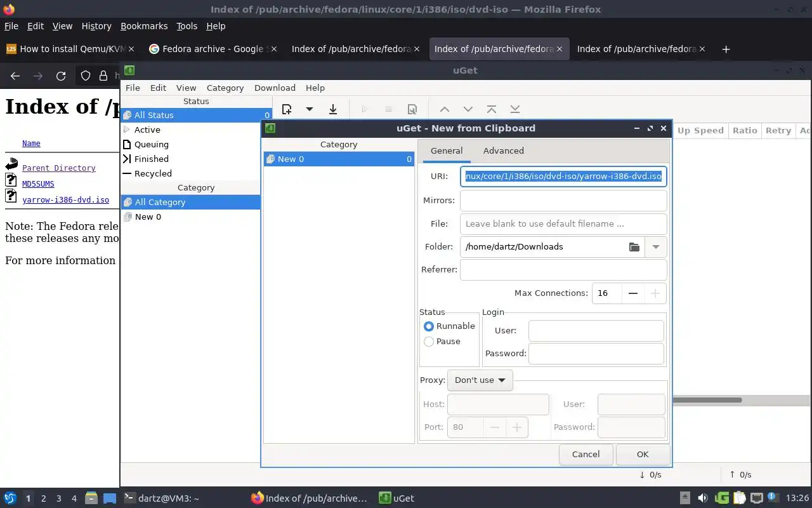Open the MD5SUMS link

(38, 184)
